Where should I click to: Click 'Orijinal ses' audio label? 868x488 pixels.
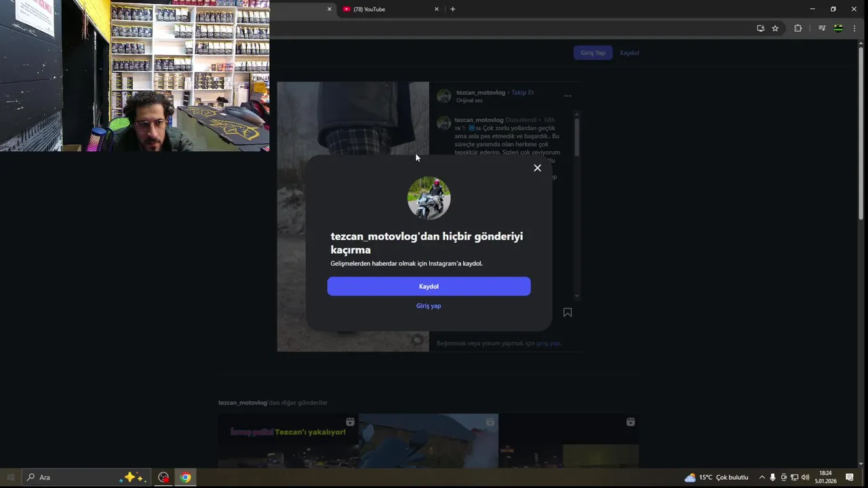469,100
